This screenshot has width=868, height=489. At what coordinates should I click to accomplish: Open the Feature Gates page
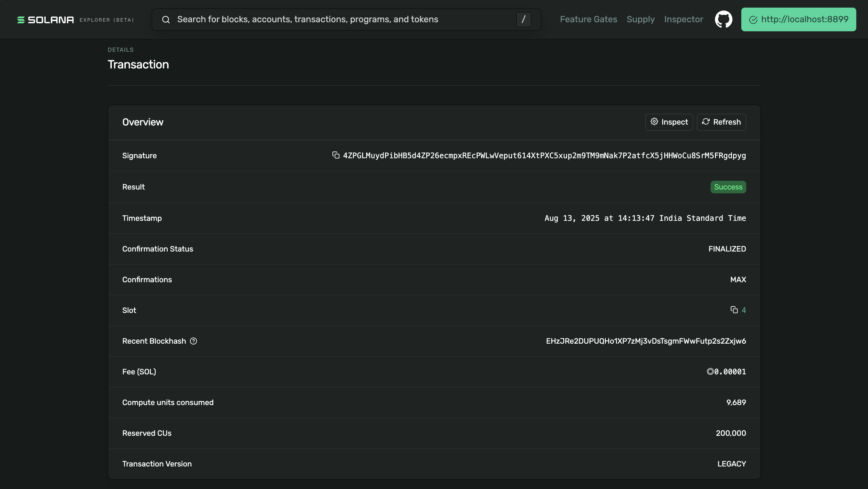tap(588, 20)
